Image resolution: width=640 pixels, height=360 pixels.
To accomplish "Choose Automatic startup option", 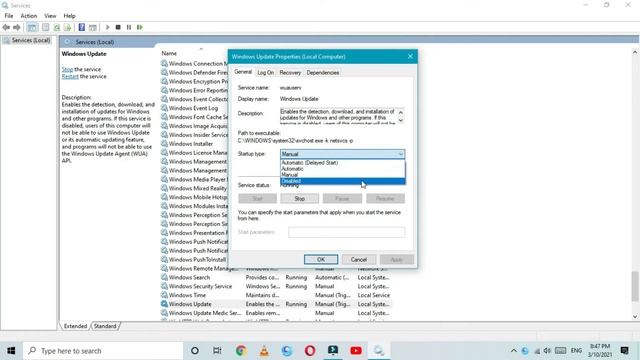I will coord(342,169).
